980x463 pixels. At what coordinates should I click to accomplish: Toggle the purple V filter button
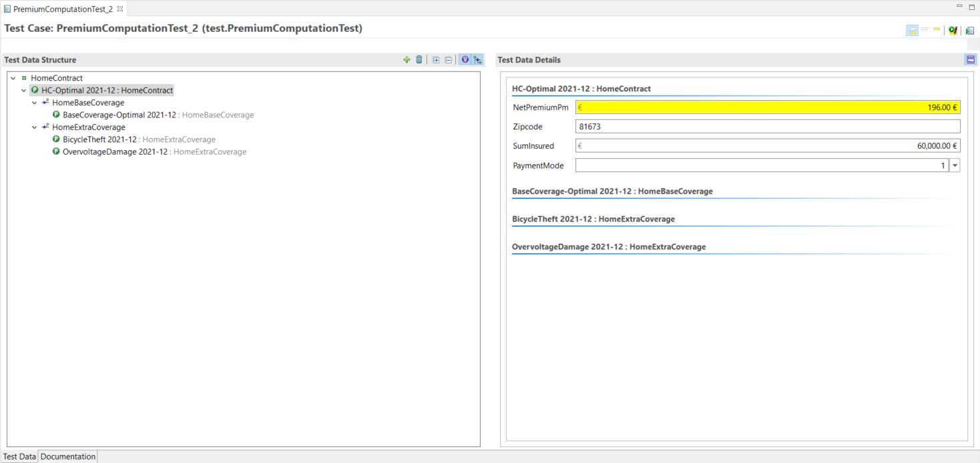point(465,60)
